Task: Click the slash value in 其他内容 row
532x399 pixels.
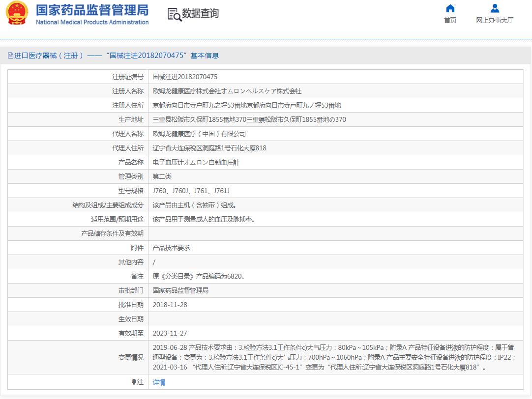Action: pos(154,262)
